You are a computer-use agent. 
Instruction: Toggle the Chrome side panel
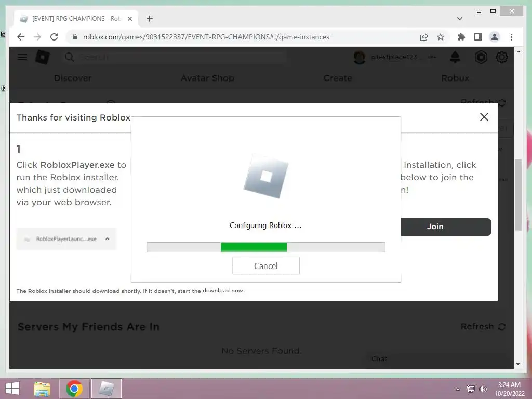pos(478,37)
